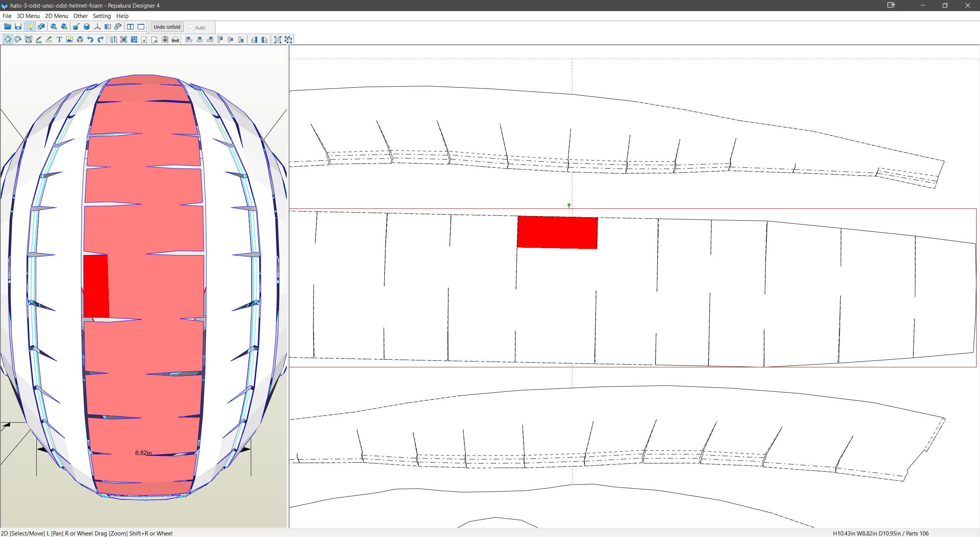Select the red highlighted face in 2D pattern
Viewport: 980px width, 537px height.
tap(557, 232)
